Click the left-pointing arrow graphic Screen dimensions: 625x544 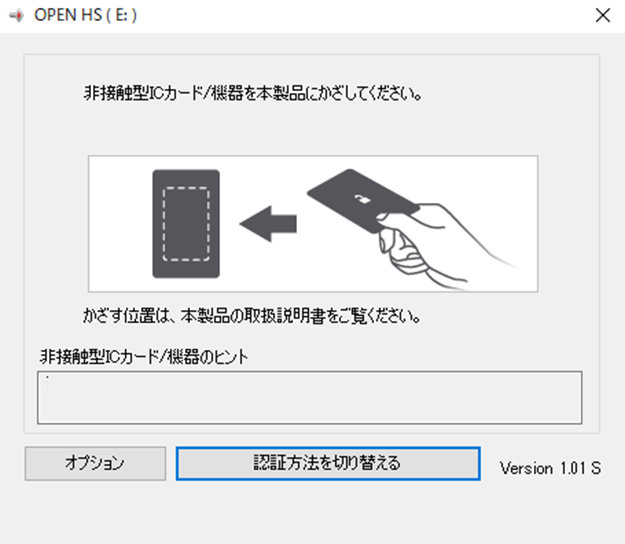[x=268, y=224]
